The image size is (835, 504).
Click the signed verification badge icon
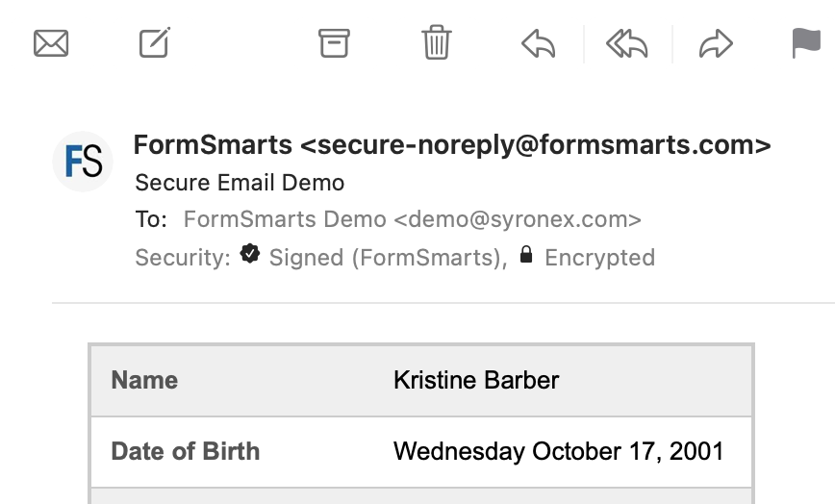250,256
